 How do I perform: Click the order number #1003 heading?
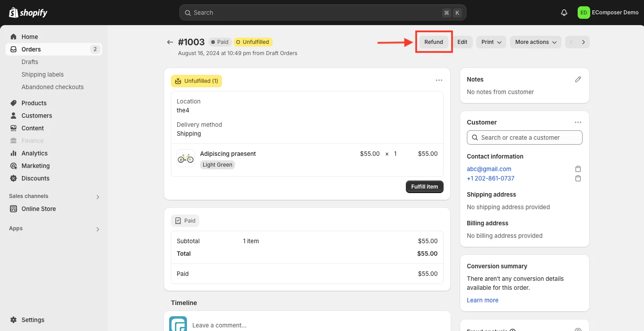coord(191,42)
